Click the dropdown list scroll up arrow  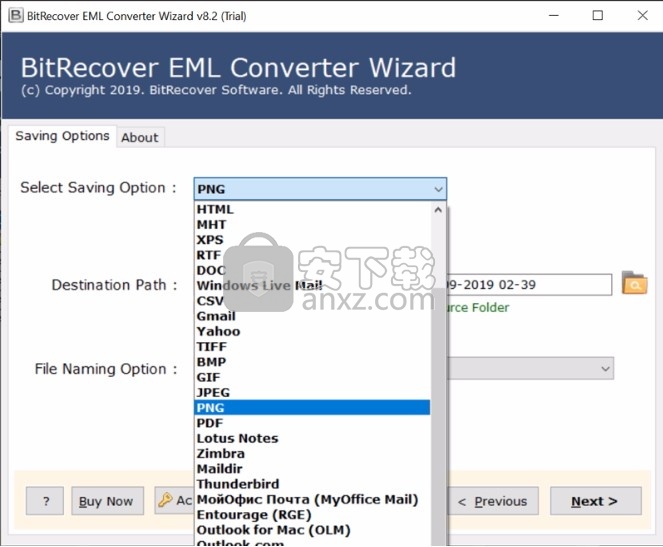click(x=438, y=210)
